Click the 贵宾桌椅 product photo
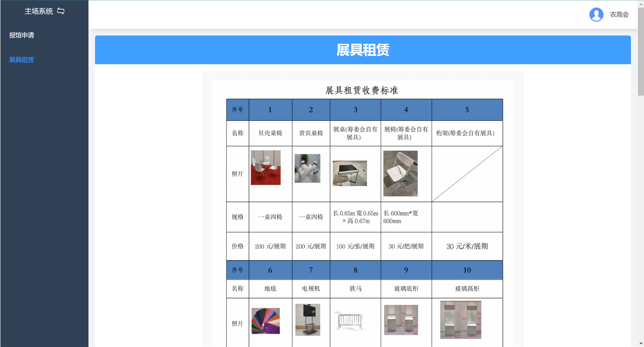The image size is (644, 347). [x=307, y=169]
